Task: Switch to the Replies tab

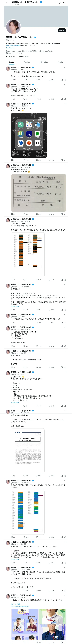Action: pyautogui.click(x=27, y=62)
